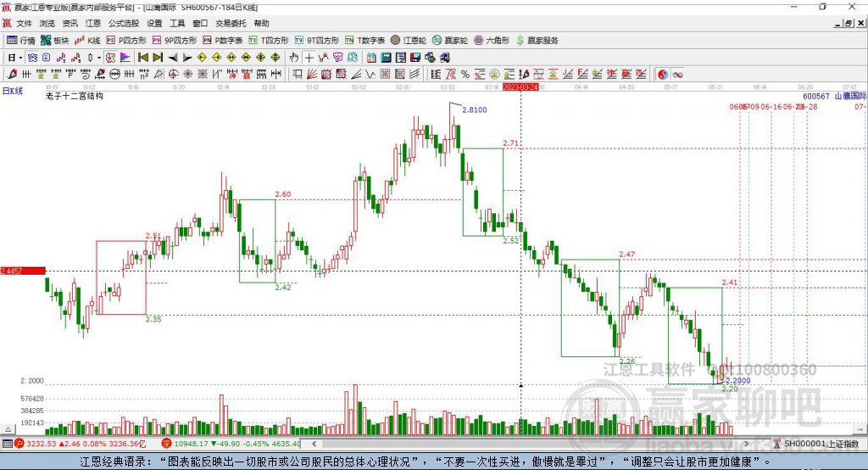The image size is (868, 470).
Task: Jump to first bar with skip-start arrow
Action: (x=142, y=57)
